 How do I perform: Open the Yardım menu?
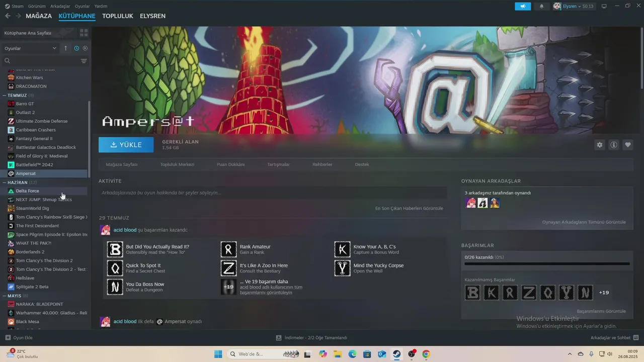coord(101,6)
